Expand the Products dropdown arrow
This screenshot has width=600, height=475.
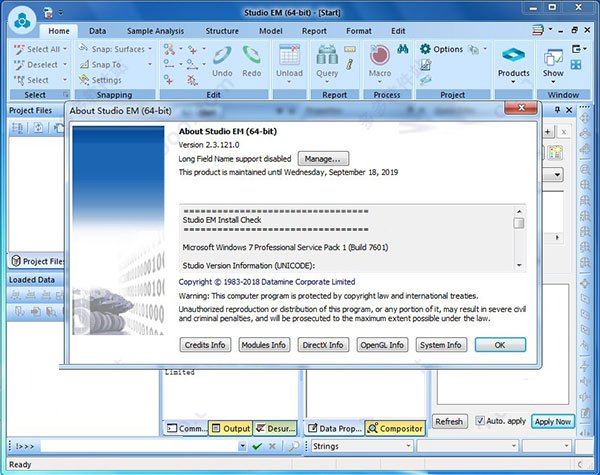pyautogui.click(x=513, y=82)
